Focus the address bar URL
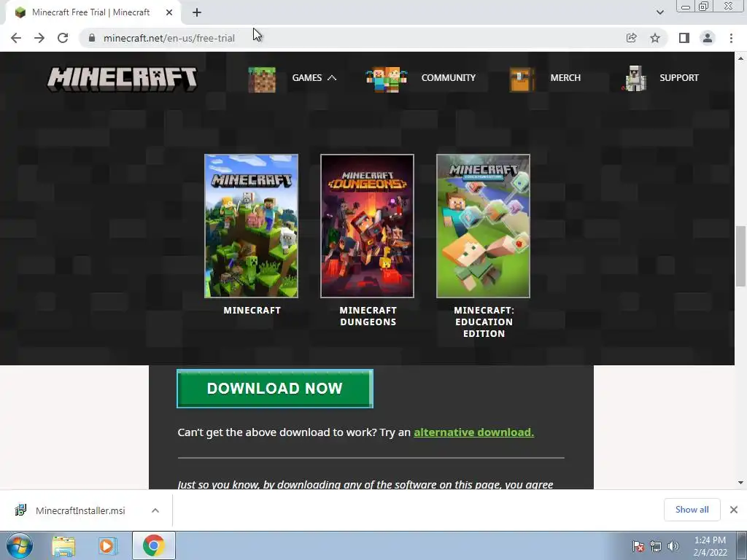Image resolution: width=747 pixels, height=560 pixels. [169, 38]
